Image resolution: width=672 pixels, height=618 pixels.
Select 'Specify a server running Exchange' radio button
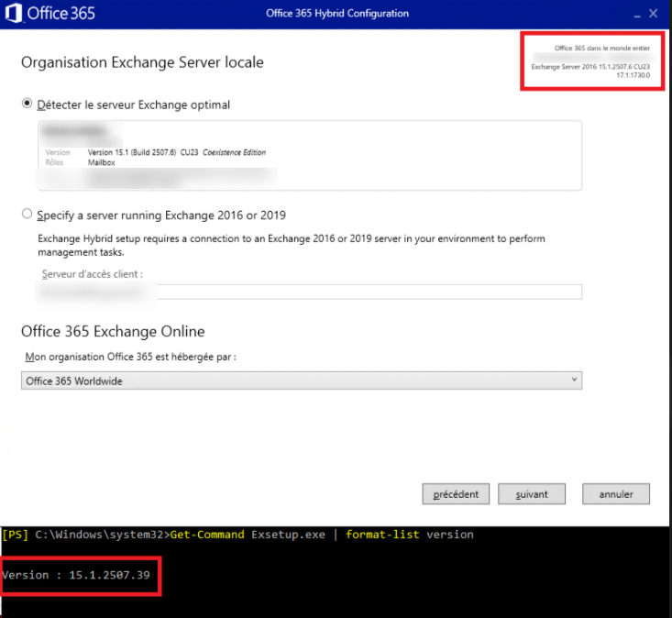[27, 214]
